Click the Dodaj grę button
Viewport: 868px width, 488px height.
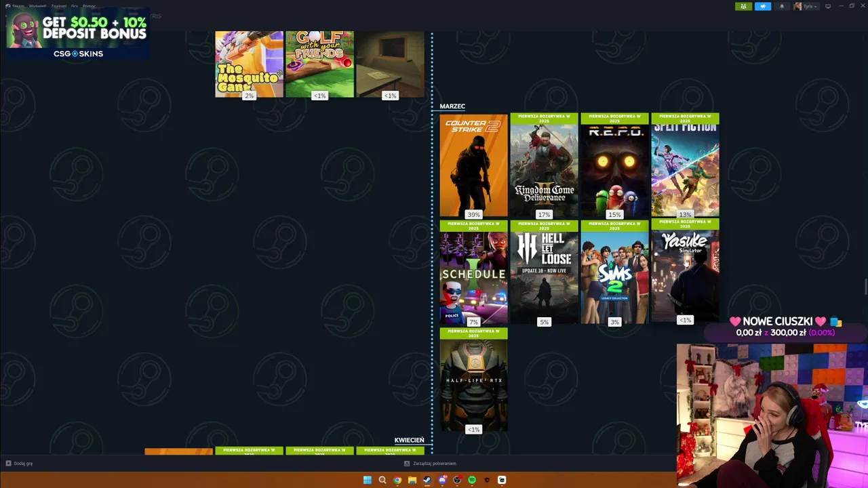point(19,464)
